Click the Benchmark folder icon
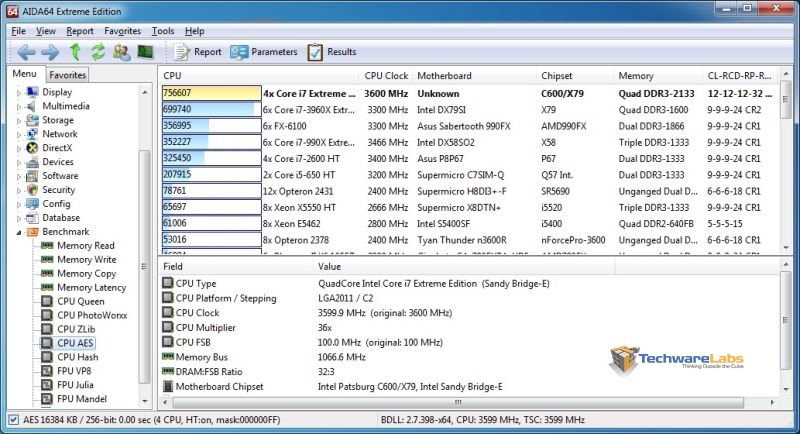This screenshot has height=434, width=800. tap(32, 232)
